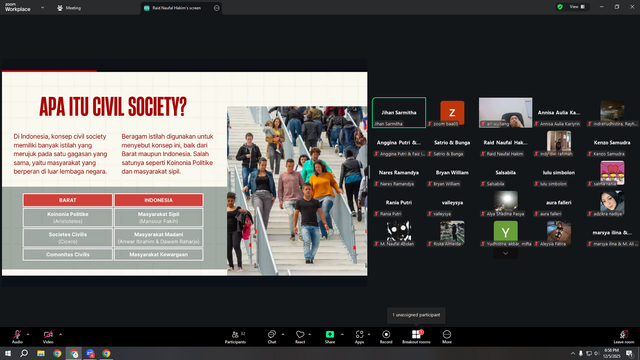Unmute the microphone with the Audio button
The width and height of the screenshot is (640, 360).
(x=17, y=336)
